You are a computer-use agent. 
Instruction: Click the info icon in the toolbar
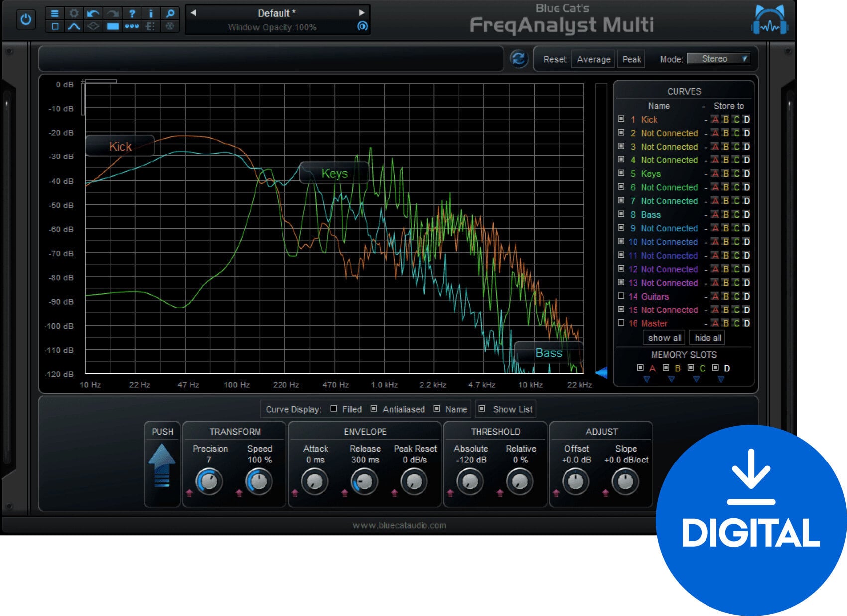point(150,14)
